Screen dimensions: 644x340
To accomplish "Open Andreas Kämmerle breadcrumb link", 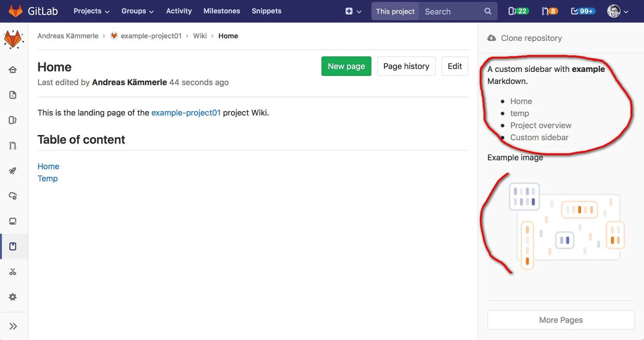I will point(68,36).
